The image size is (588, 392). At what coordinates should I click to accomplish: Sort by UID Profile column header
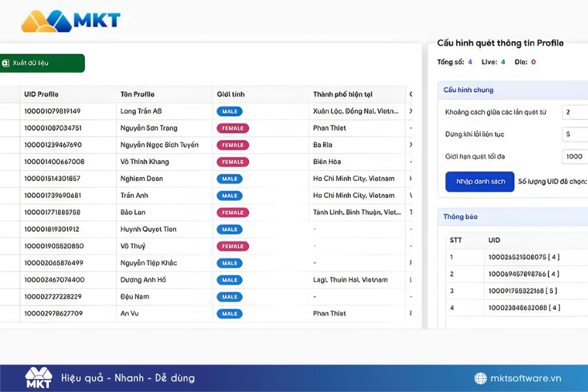(41, 94)
